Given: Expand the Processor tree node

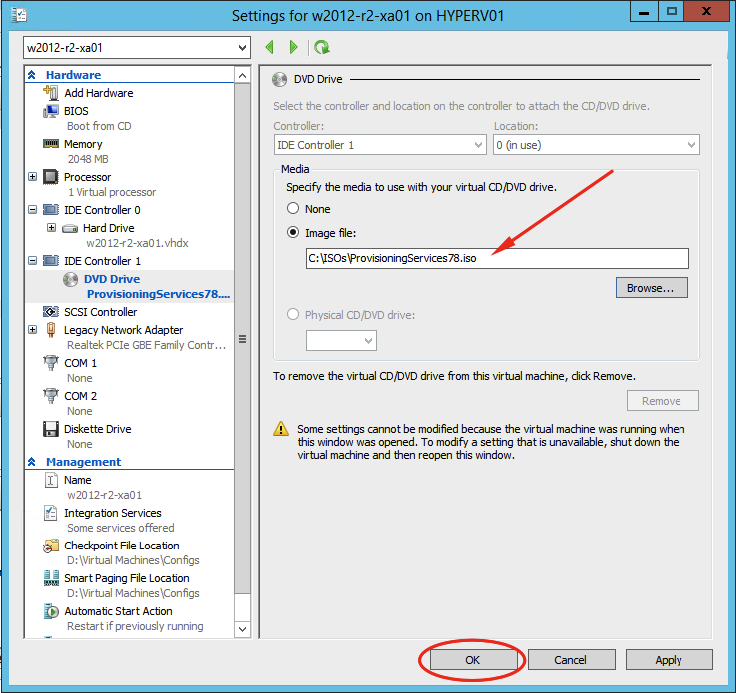Looking at the screenshot, I should pos(32,177).
